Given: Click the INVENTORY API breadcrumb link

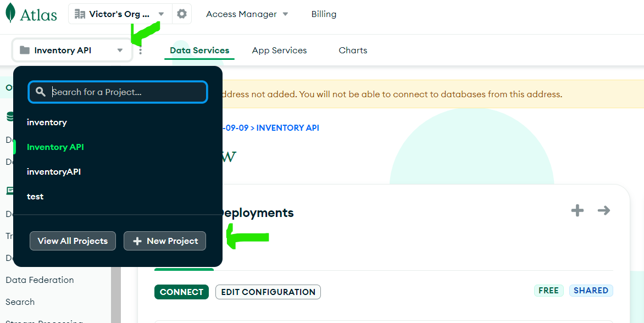Looking at the screenshot, I should tap(287, 127).
